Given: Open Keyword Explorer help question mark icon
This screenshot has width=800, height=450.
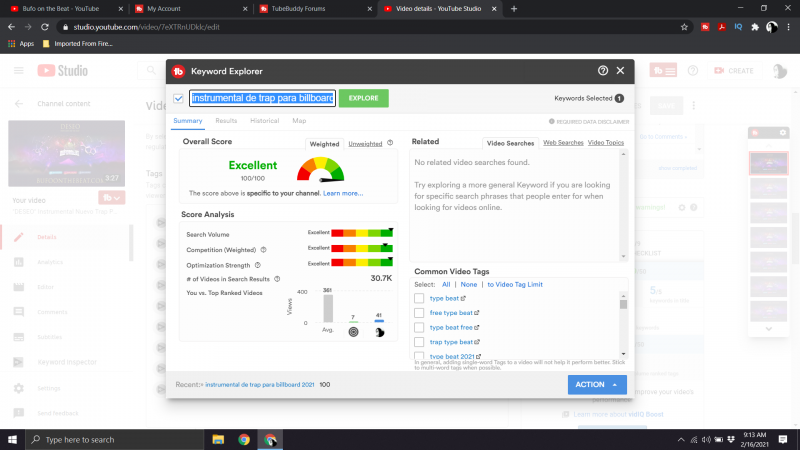Looking at the screenshot, I should (x=603, y=71).
